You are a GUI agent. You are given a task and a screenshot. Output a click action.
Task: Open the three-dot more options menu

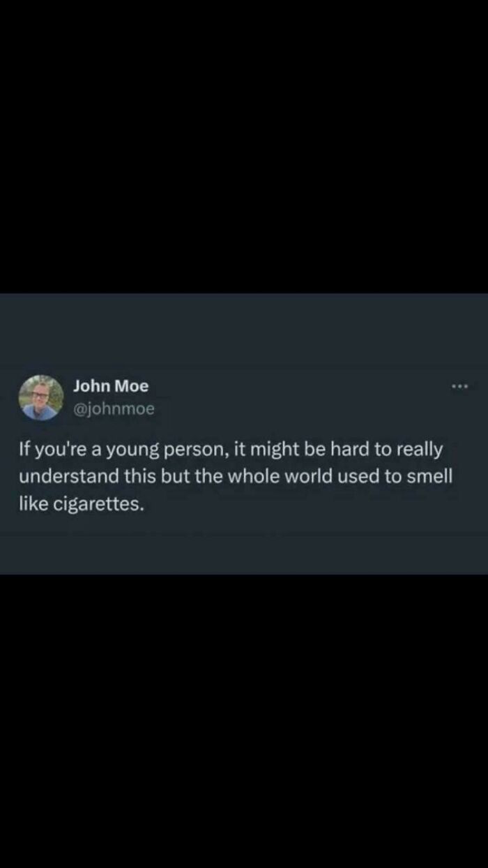pyautogui.click(x=459, y=386)
